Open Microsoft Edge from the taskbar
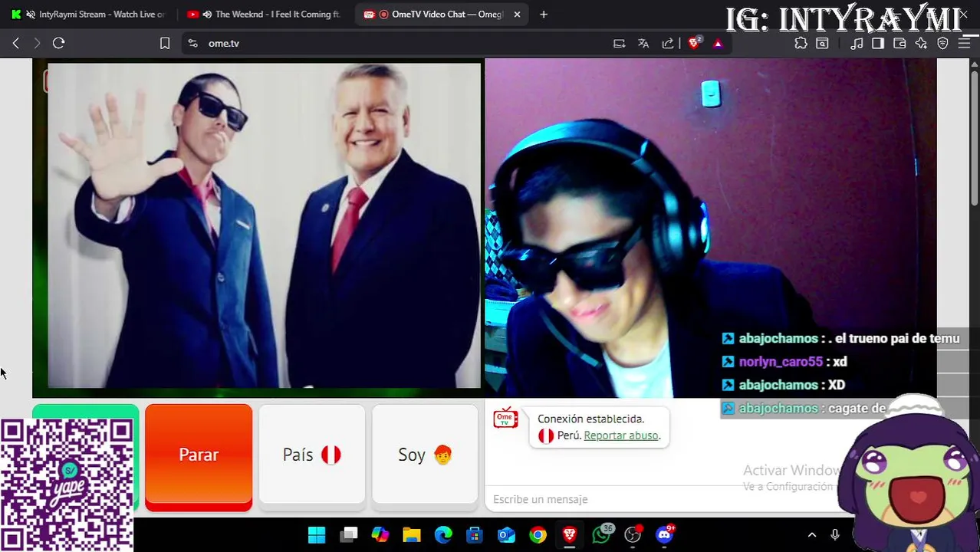Viewport: 980px width, 552px height. pos(443,535)
